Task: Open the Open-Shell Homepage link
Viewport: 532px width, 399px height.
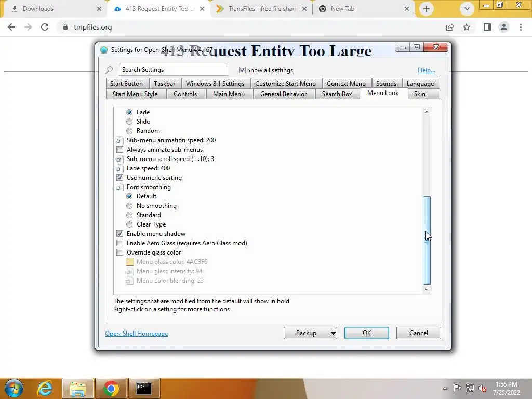Action: 137,334
